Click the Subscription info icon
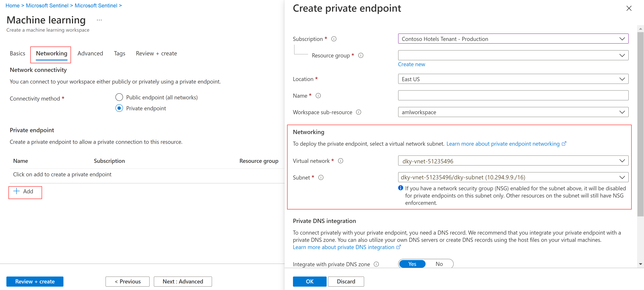Screen dimensions: 644x290 (x=334, y=39)
